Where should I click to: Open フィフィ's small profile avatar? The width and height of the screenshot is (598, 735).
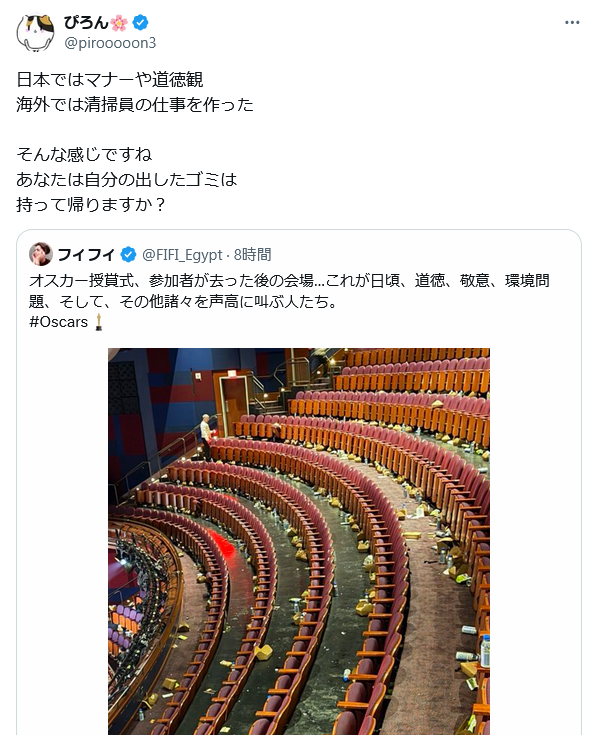pos(41,255)
